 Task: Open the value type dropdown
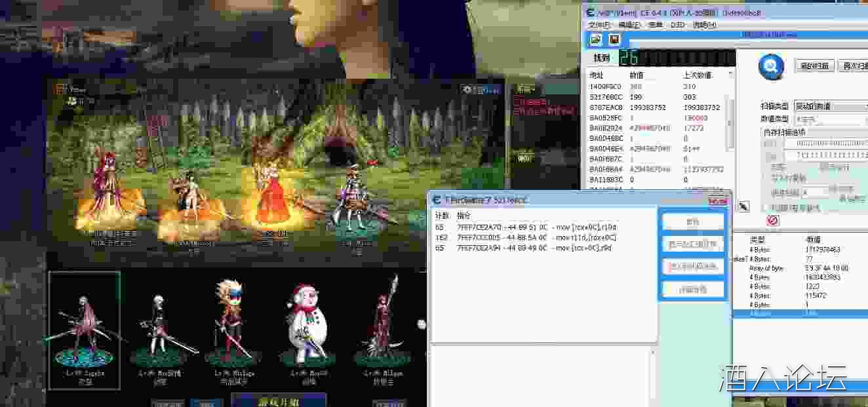tap(830, 119)
